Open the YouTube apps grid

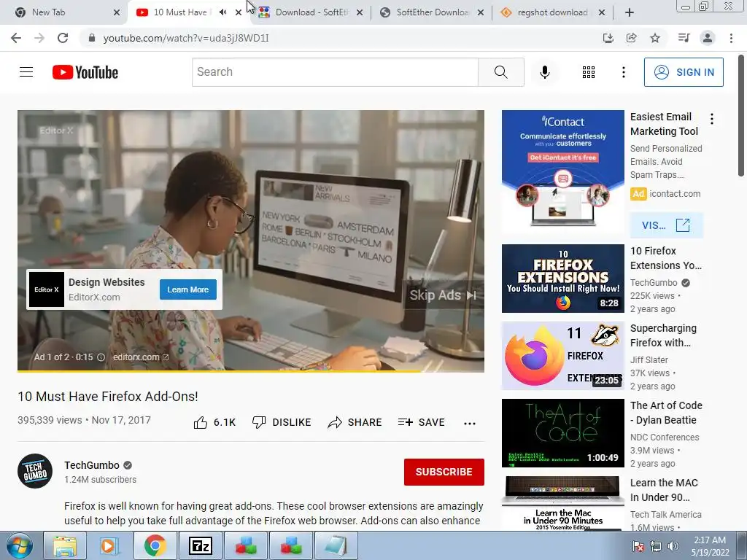click(x=589, y=72)
